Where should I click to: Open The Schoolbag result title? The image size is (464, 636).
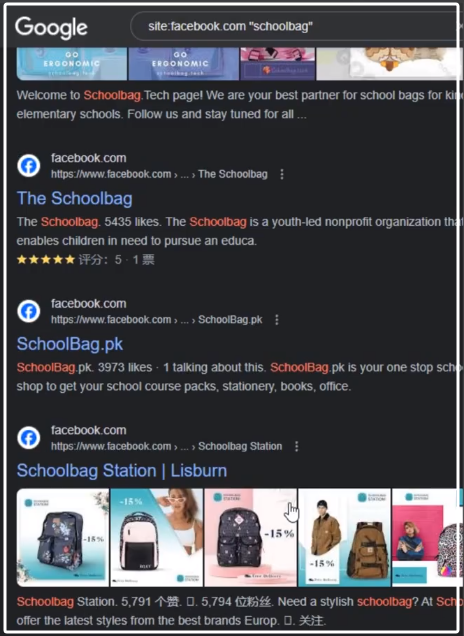coord(75,199)
